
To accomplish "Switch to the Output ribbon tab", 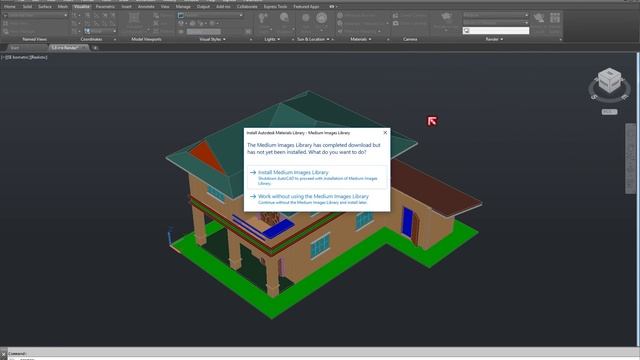I will pyautogui.click(x=203, y=7).
